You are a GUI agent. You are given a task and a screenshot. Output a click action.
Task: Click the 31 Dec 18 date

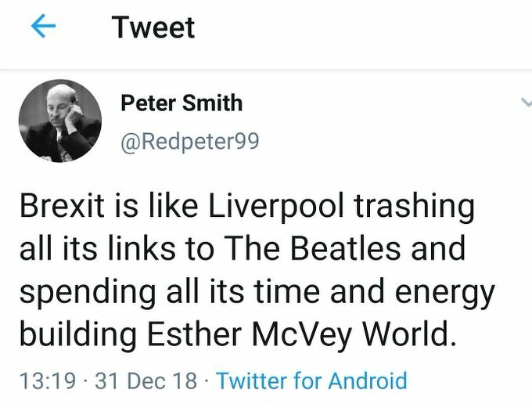tap(146, 381)
